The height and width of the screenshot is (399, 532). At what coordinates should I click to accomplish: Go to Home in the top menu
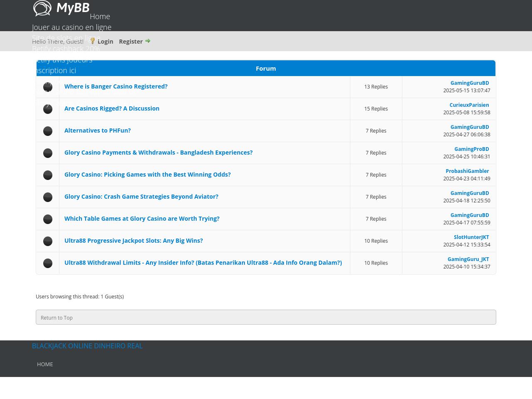click(100, 17)
